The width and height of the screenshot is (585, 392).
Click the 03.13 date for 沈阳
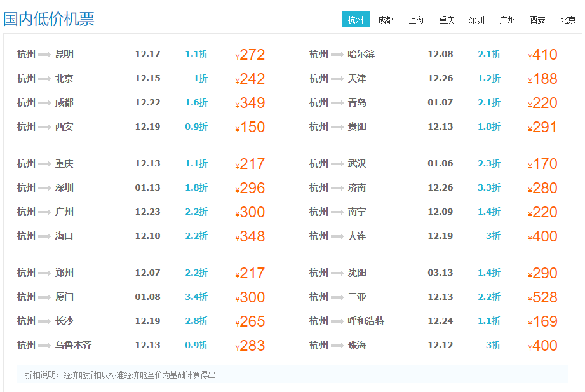click(440, 273)
